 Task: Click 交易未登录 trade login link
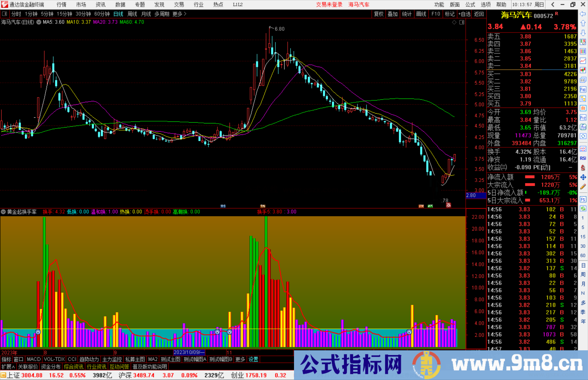(x=329, y=5)
